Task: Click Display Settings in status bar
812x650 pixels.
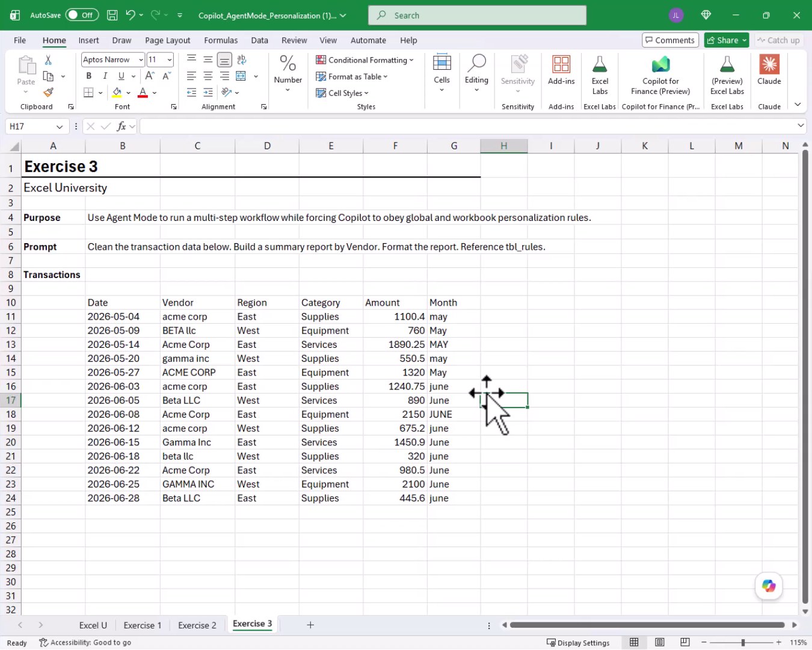Action: pyautogui.click(x=578, y=643)
